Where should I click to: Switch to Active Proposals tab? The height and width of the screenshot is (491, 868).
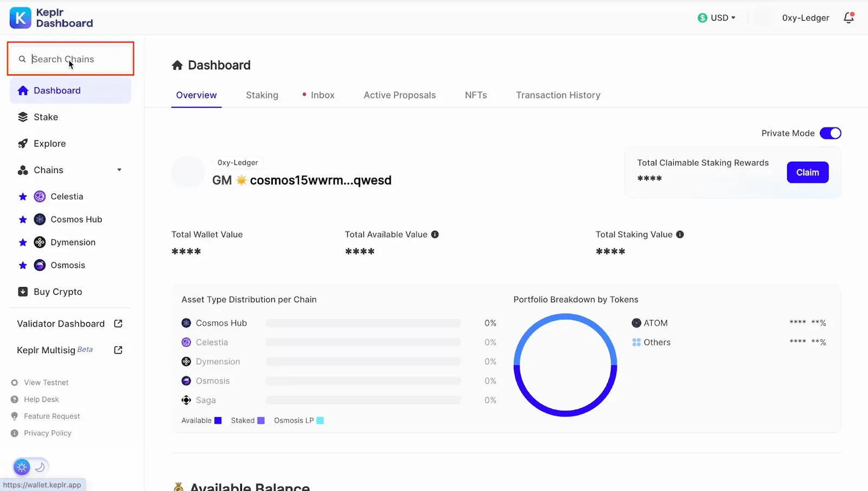click(400, 95)
